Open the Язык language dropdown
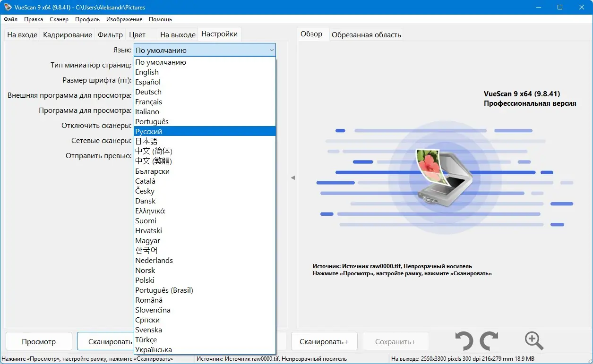 (205, 50)
